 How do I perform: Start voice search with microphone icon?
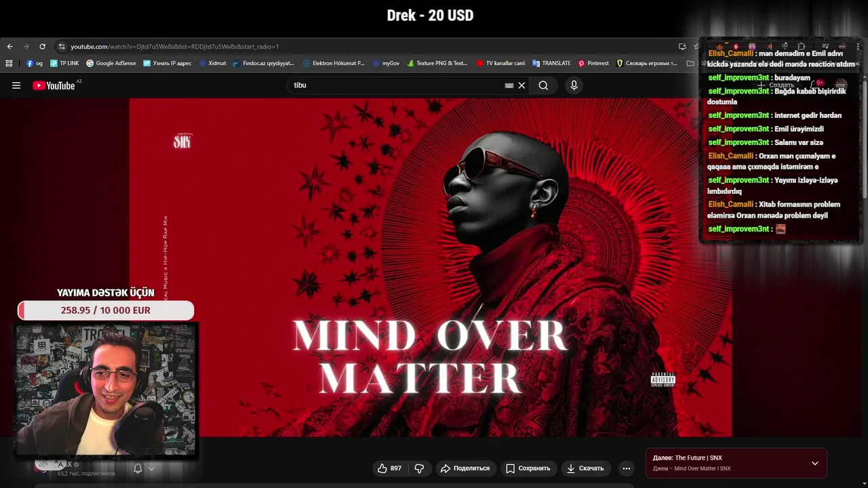tap(574, 85)
